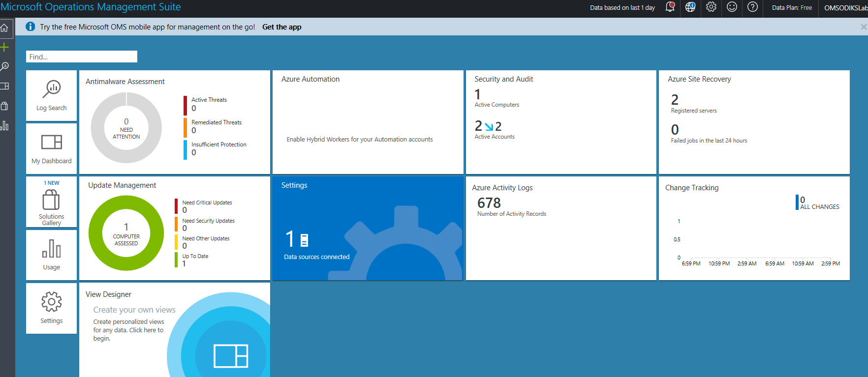Open the View Designer tile

tap(175, 330)
